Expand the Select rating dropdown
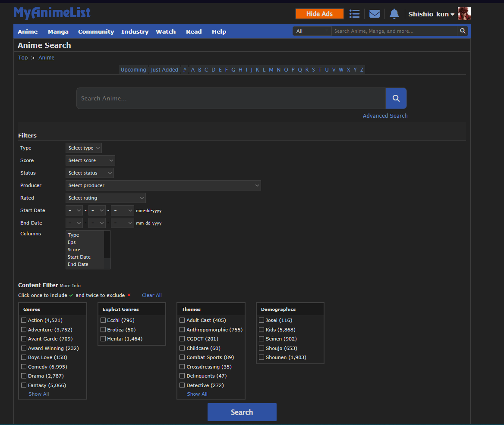 106,198
